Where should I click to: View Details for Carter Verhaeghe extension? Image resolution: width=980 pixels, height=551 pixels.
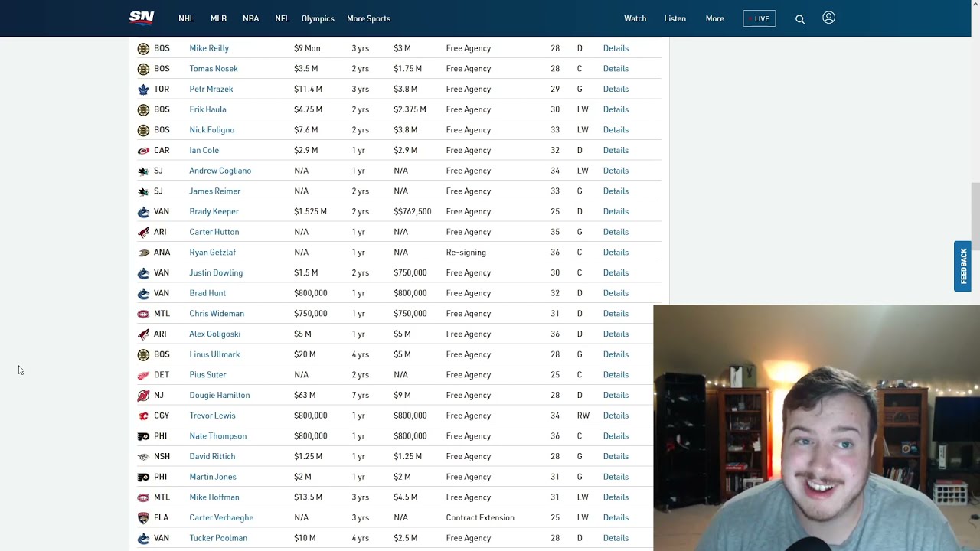click(x=616, y=517)
